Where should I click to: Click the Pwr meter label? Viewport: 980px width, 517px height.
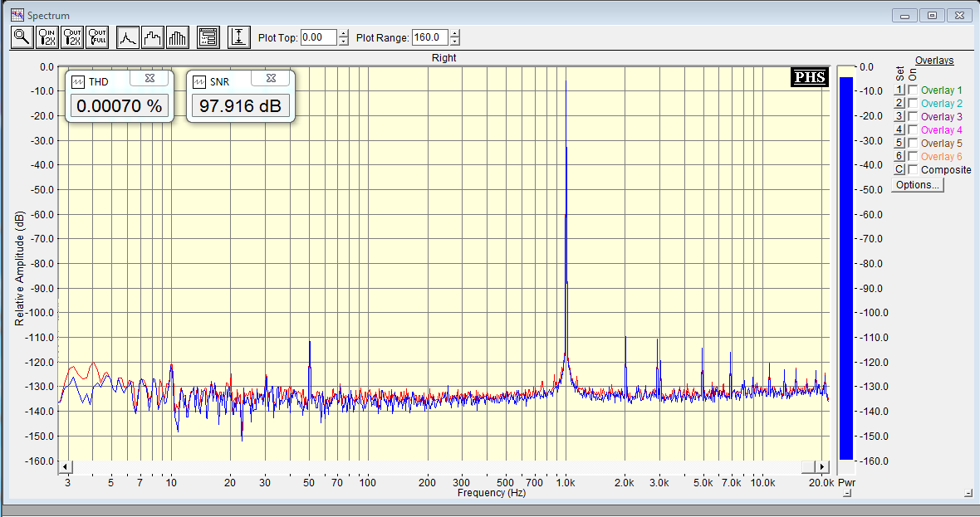tap(846, 483)
